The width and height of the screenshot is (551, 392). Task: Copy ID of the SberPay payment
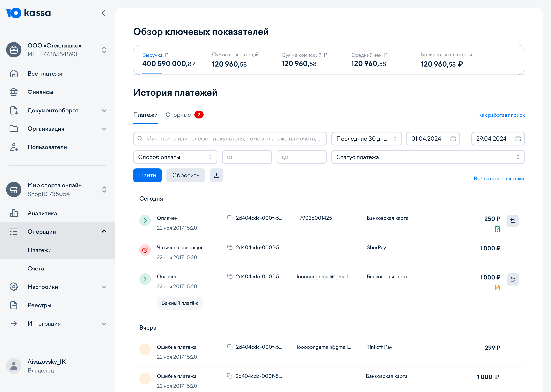pyautogui.click(x=230, y=247)
